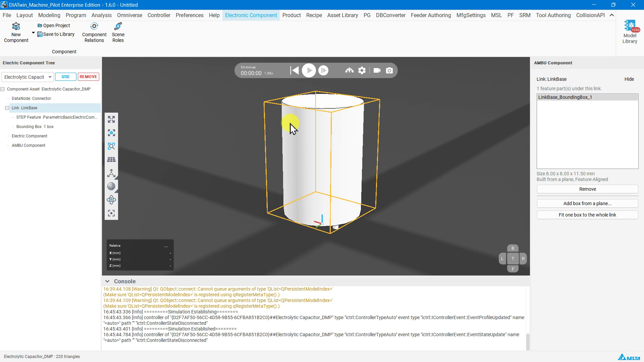Open the Relative coordinates options ellipsis
The width and height of the screenshot is (644, 362).
[x=166, y=246]
